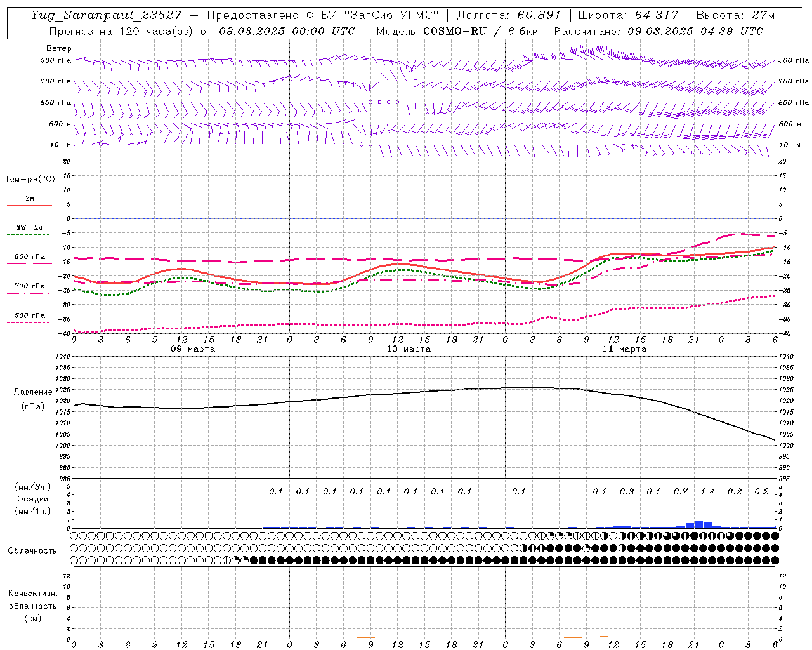Click the Осадки precipitation label
The width and height of the screenshot is (812, 650).
coord(33,499)
